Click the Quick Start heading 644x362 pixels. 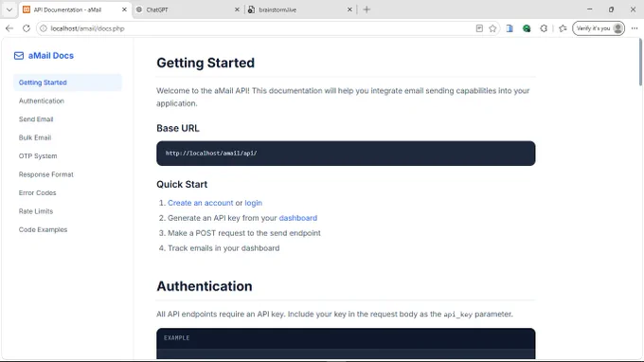pyautogui.click(x=182, y=184)
